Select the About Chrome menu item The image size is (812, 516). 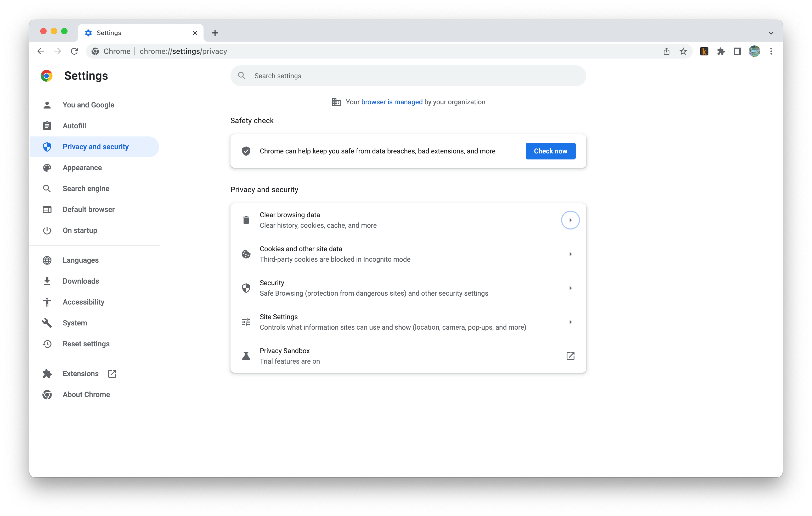click(x=86, y=394)
